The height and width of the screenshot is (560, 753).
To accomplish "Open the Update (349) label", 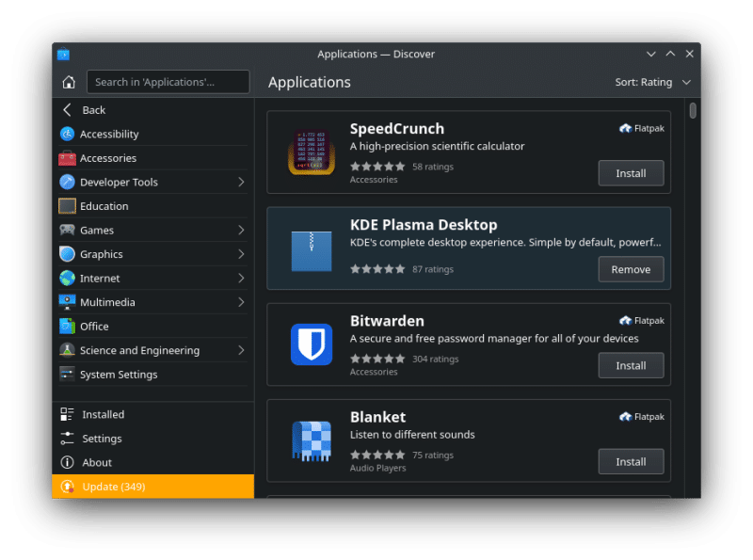I will 114,487.
